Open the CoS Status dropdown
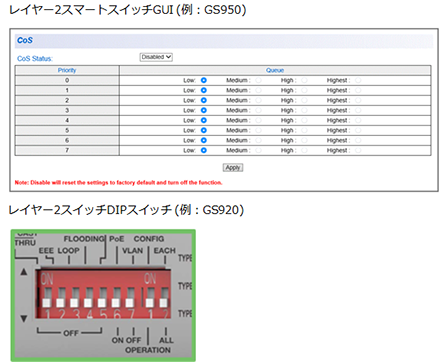This screenshot has width=440, height=362. click(156, 57)
